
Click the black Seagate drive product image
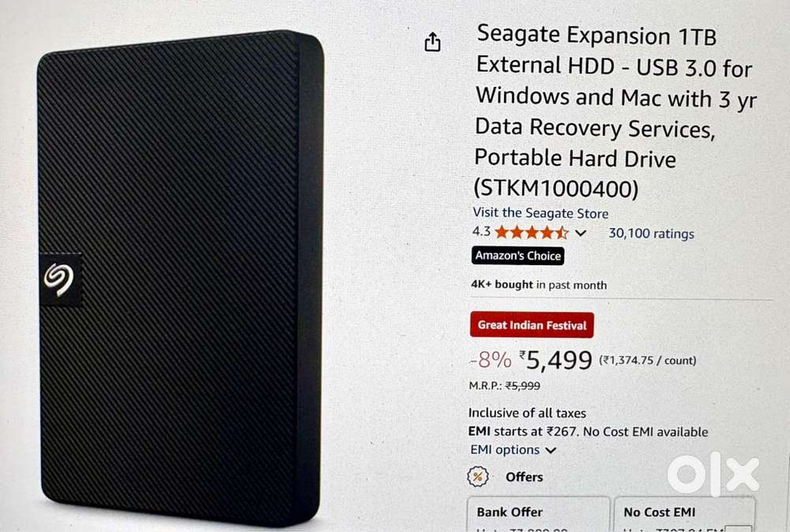tap(180, 277)
